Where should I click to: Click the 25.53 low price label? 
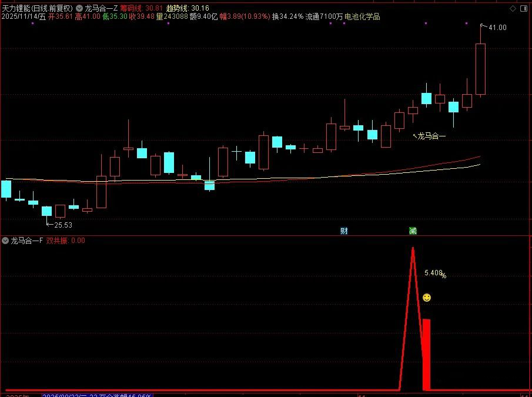(63, 225)
